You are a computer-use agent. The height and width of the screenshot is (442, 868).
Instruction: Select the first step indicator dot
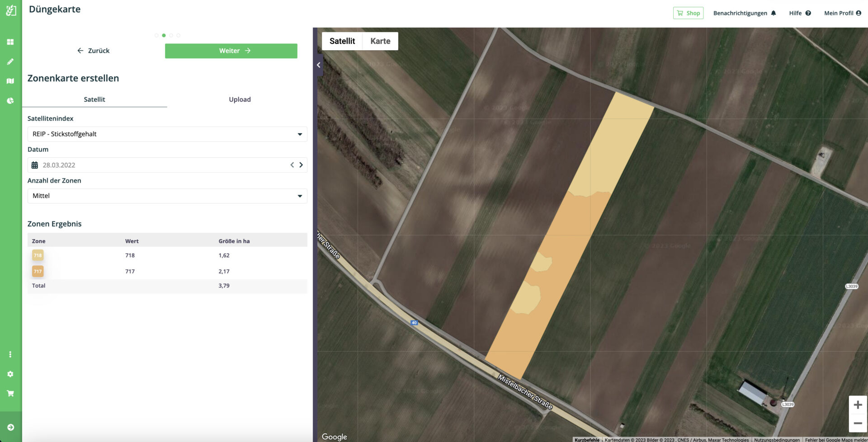(x=156, y=35)
